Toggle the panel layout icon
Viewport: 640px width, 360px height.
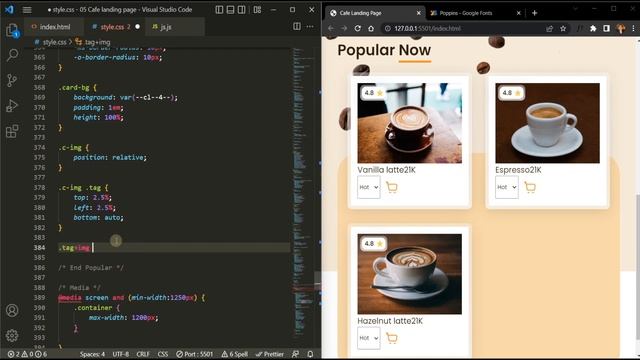[x=231, y=9]
